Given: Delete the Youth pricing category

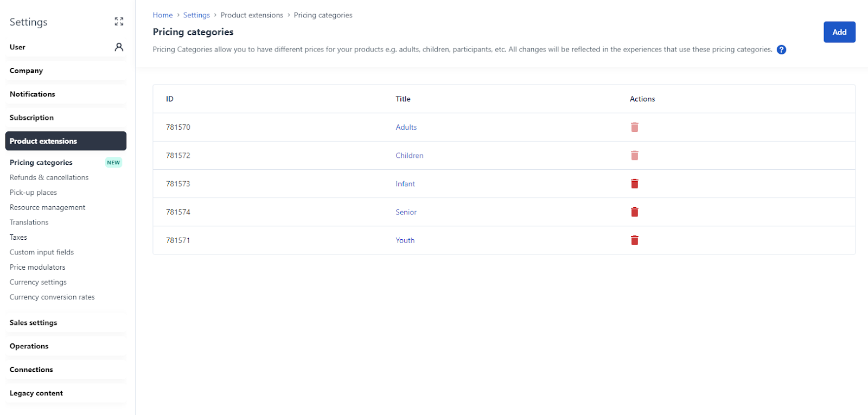Looking at the screenshot, I should point(634,240).
